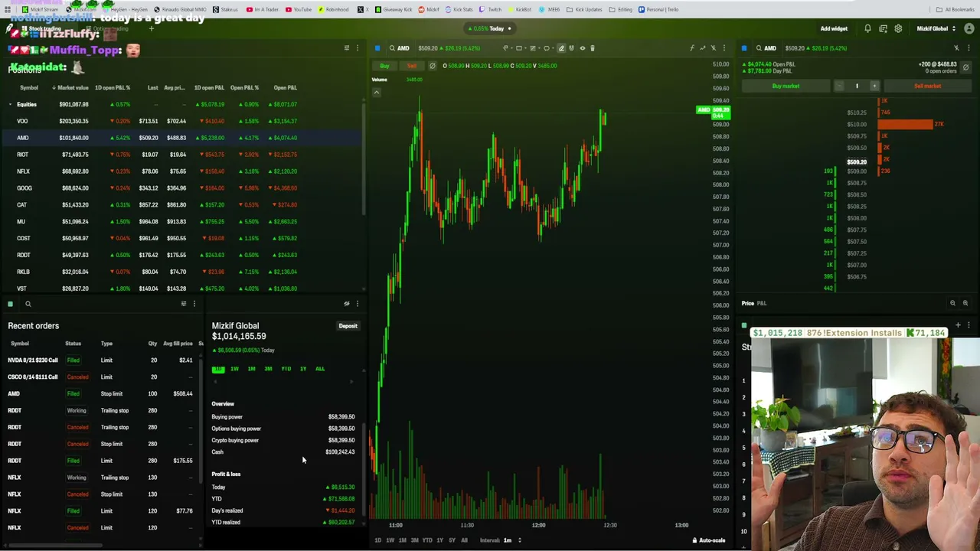Open the YouTube bookmark
This screenshot has height=551, width=980.
299,9
